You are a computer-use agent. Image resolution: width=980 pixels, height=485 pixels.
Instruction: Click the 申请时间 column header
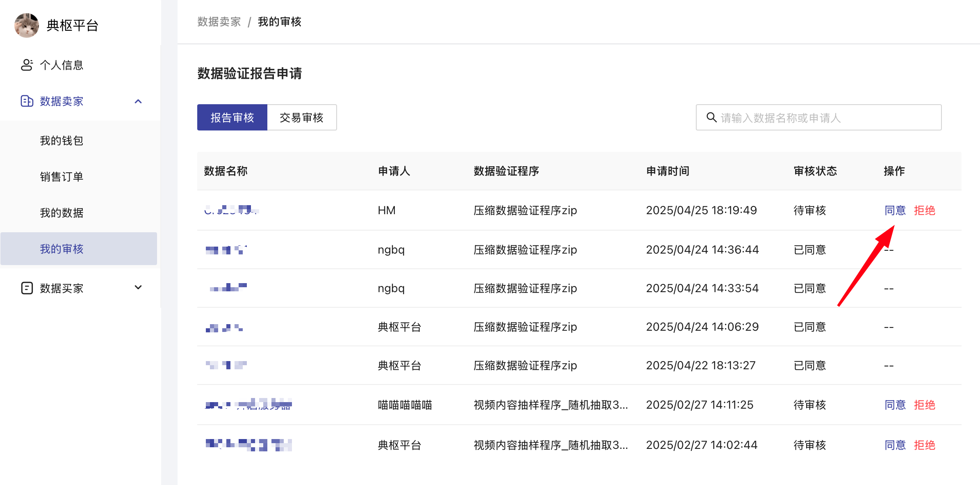tap(668, 171)
